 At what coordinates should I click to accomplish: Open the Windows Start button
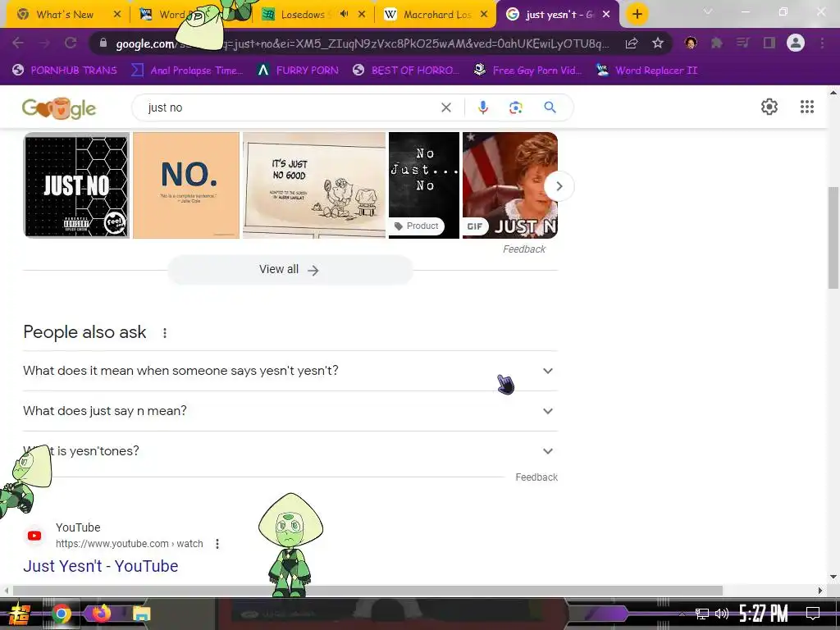click(20, 614)
